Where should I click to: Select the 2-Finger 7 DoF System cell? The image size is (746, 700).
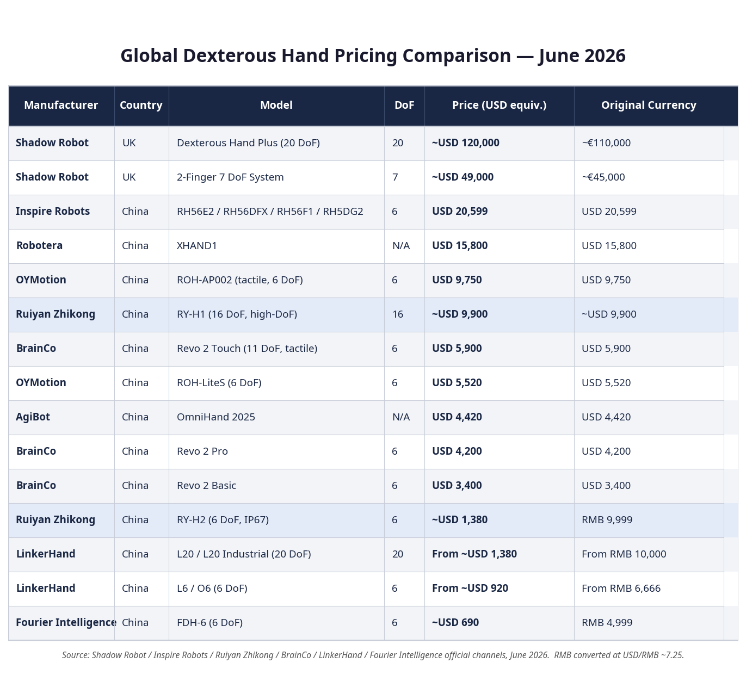click(276, 177)
